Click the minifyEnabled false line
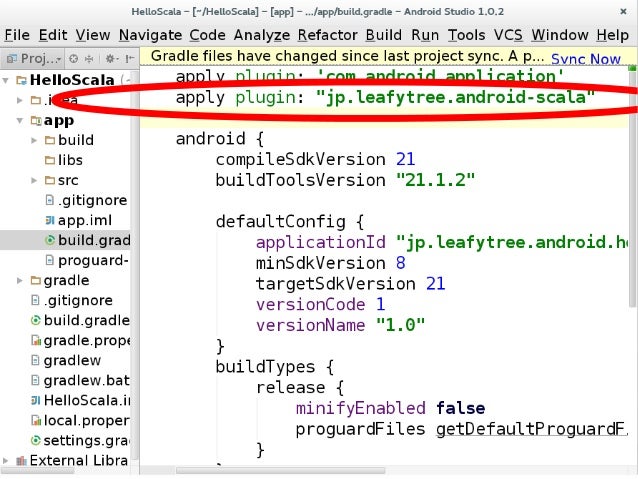The width and height of the screenshot is (638, 479). (390, 408)
